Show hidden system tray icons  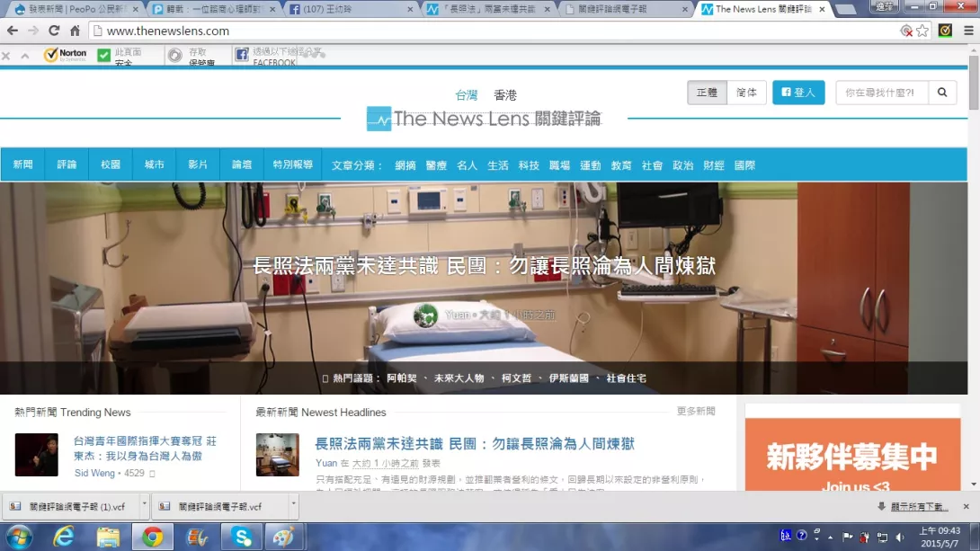tap(831, 538)
